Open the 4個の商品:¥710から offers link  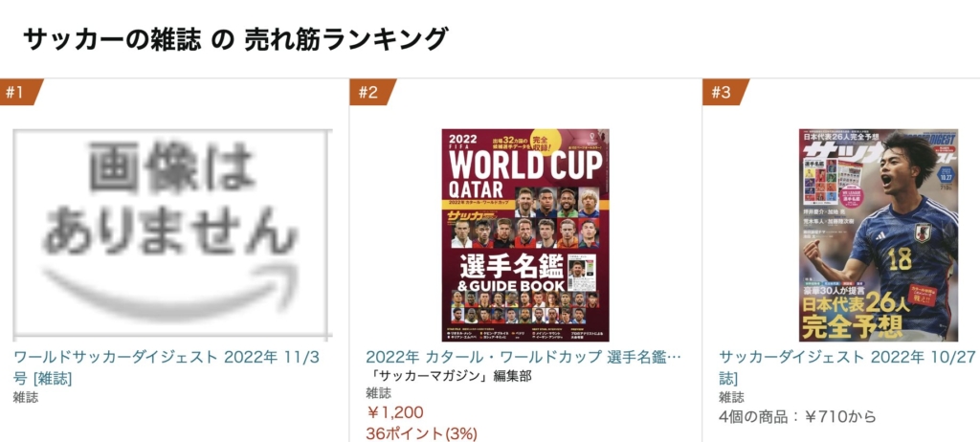(797, 416)
